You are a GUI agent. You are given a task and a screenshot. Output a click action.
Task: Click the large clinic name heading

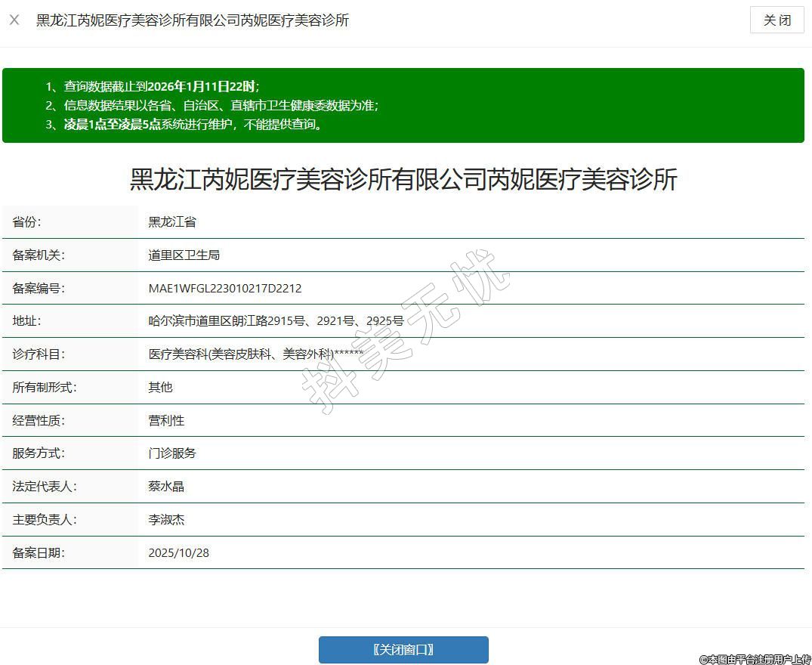point(403,180)
